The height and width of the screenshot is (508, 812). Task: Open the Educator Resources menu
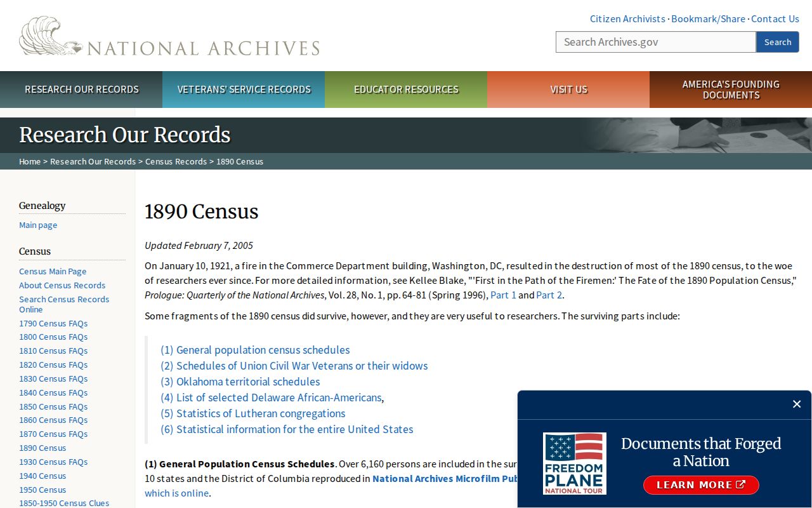406,90
